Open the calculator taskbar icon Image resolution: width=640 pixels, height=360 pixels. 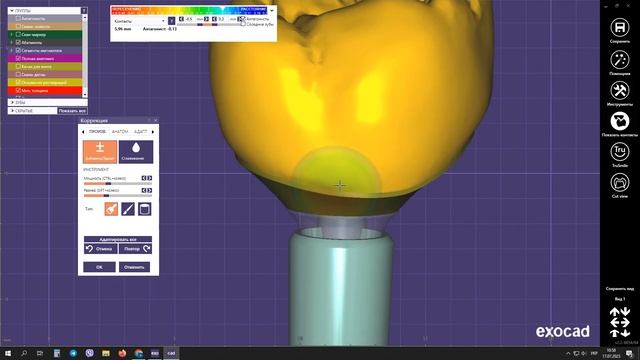[x=57, y=353]
